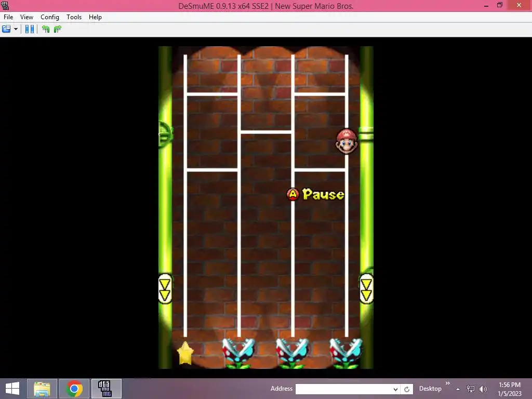Click the middle piranha plant

click(292, 353)
